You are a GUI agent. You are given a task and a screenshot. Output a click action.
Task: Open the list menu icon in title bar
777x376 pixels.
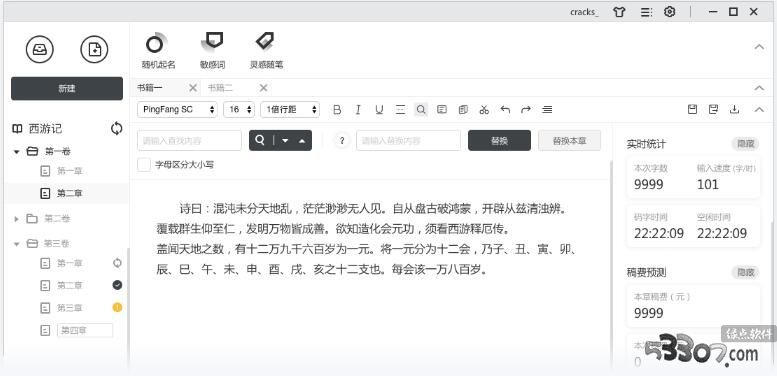646,12
